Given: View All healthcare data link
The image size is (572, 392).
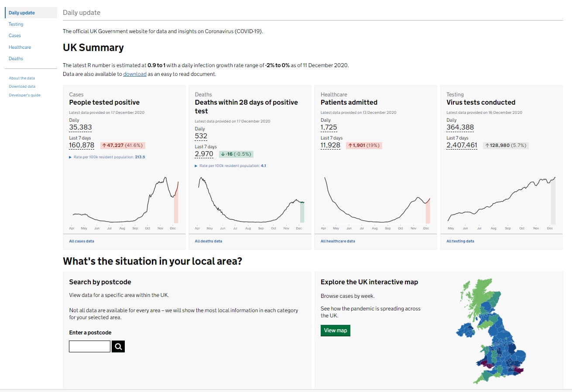Looking at the screenshot, I should click(338, 241).
